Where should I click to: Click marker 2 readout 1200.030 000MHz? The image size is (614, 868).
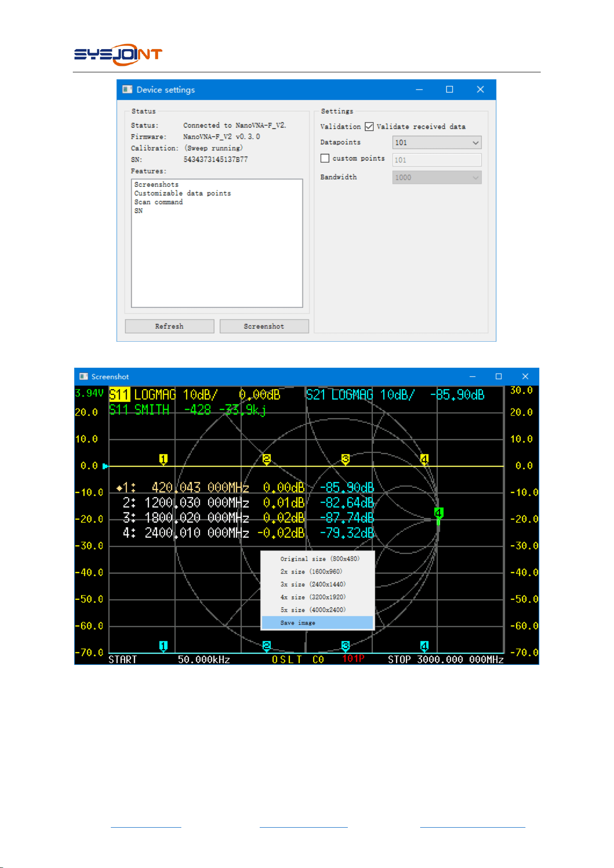tap(197, 503)
